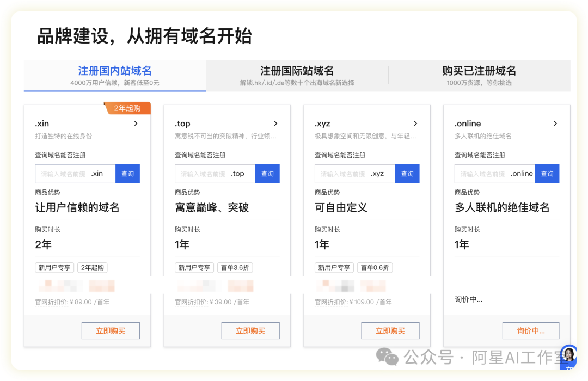Screen dimensions: 588x381
Task: Click 立即购买 on the .xyz card
Action: (x=390, y=331)
